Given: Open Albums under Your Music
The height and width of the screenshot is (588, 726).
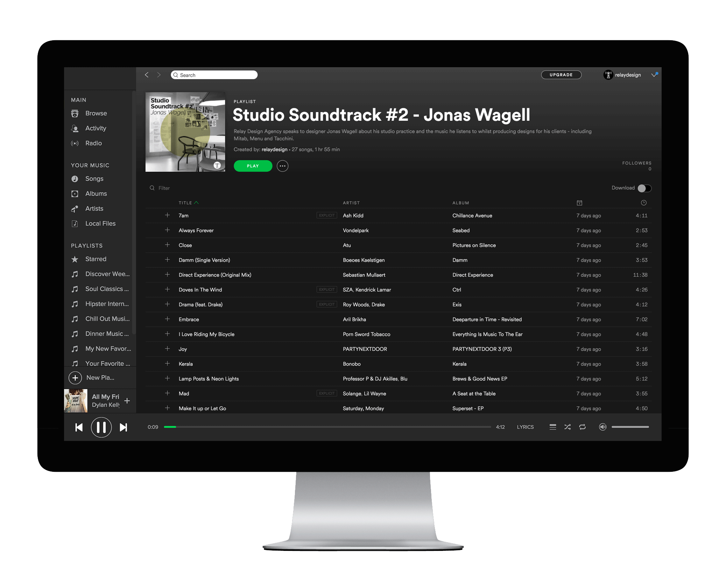Looking at the screenshot, I should (96, 194).
